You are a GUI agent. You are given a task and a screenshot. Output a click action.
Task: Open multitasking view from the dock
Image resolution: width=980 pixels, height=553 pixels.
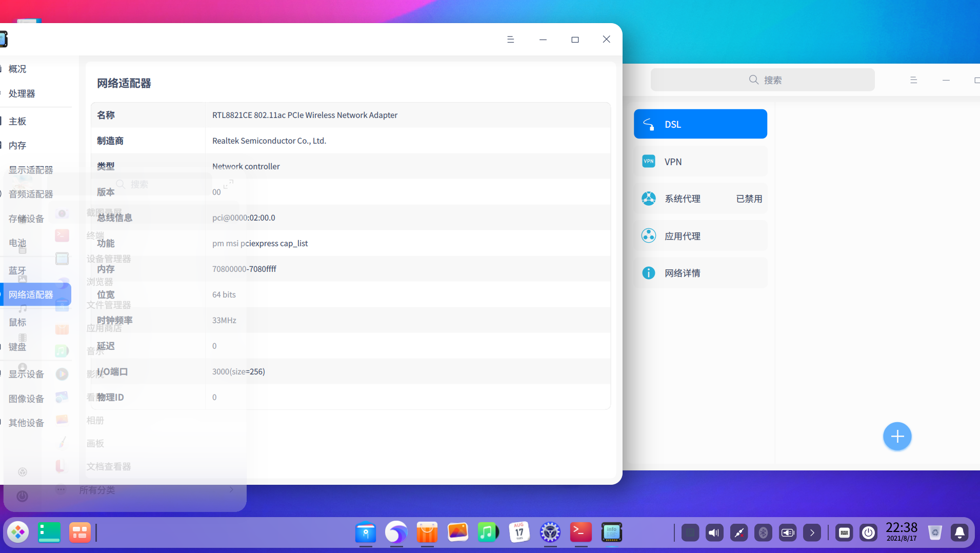click(80, 532)
